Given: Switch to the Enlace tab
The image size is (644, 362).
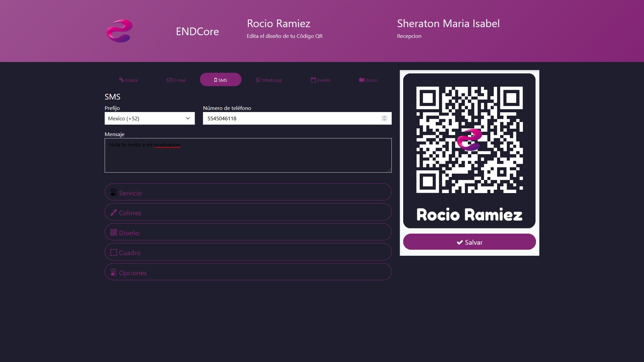Looking at the screenshot, I should [129, 80].
